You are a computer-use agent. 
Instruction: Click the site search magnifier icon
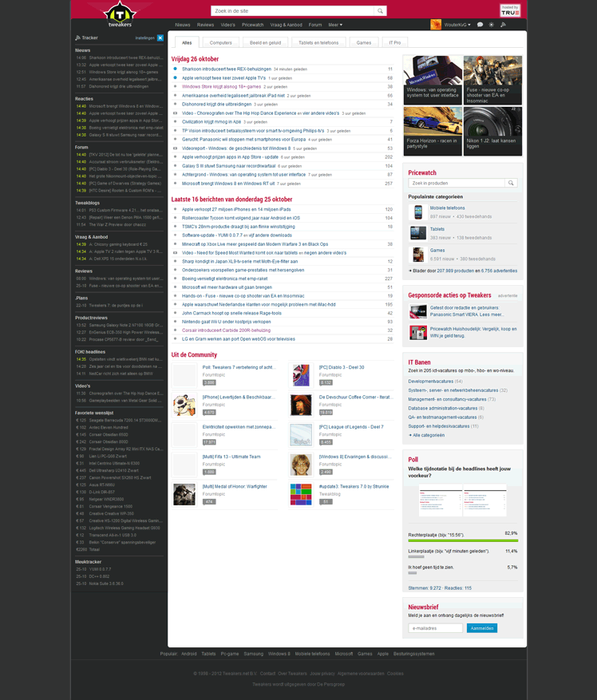(380, 11)
